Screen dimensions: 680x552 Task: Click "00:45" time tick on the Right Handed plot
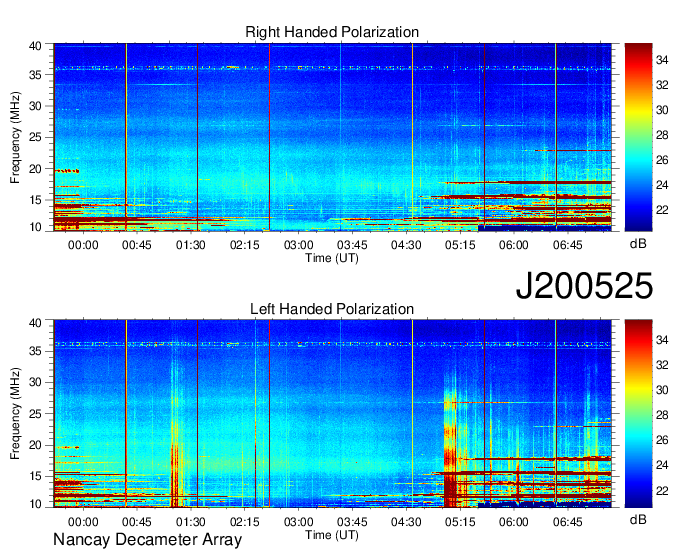[x=137, y=245]
